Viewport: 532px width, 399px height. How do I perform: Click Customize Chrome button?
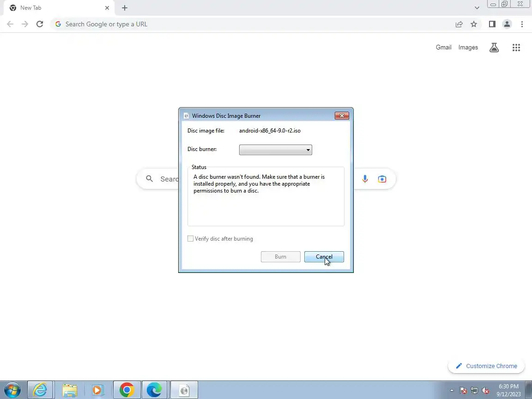tap(486, 366)
